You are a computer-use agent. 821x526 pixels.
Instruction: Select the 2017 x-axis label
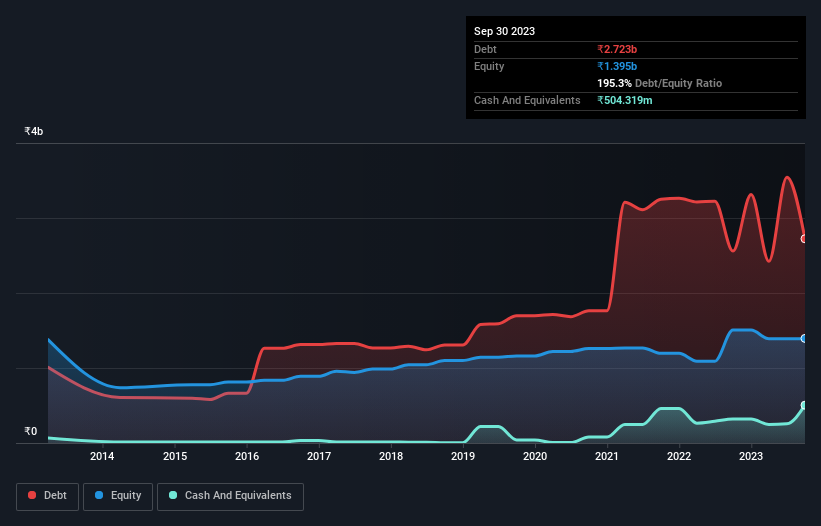[319, 456]
